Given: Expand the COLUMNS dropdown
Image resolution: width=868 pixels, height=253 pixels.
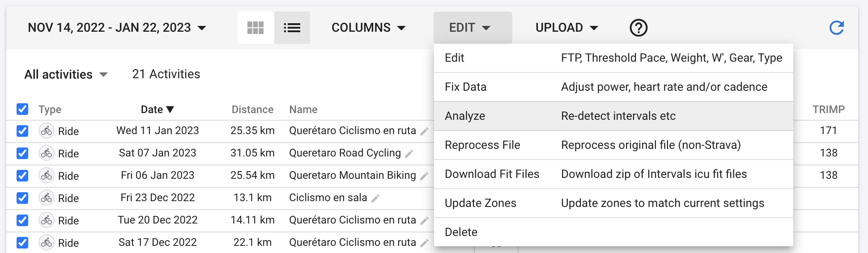Looking at the screenshot, I should tap(368, 28).
